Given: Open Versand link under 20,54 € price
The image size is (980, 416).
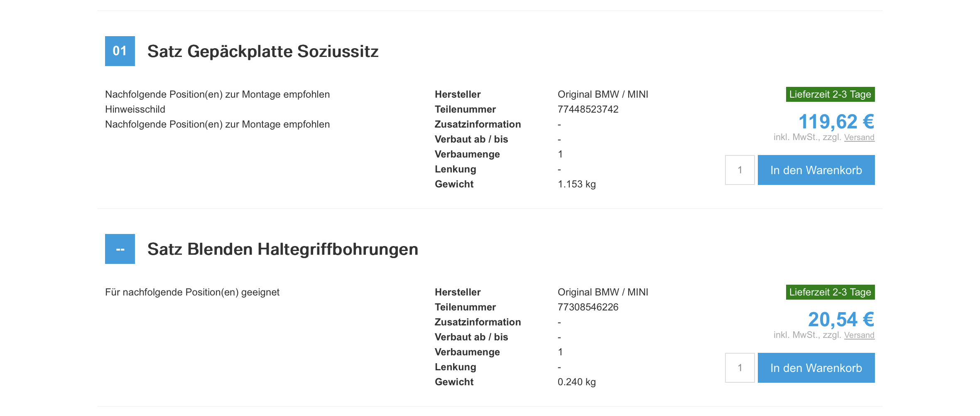Looking at the screenshot, I should [859, 335].
